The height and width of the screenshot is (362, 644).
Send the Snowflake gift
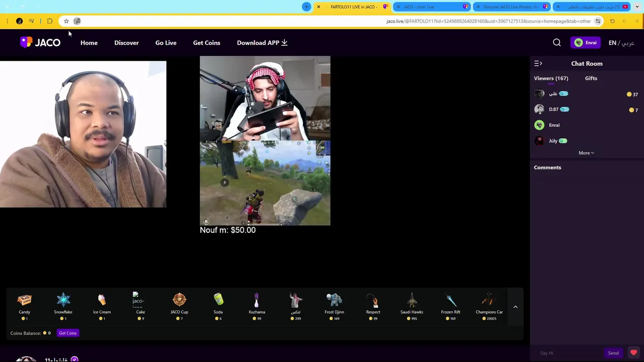point(63,306)
